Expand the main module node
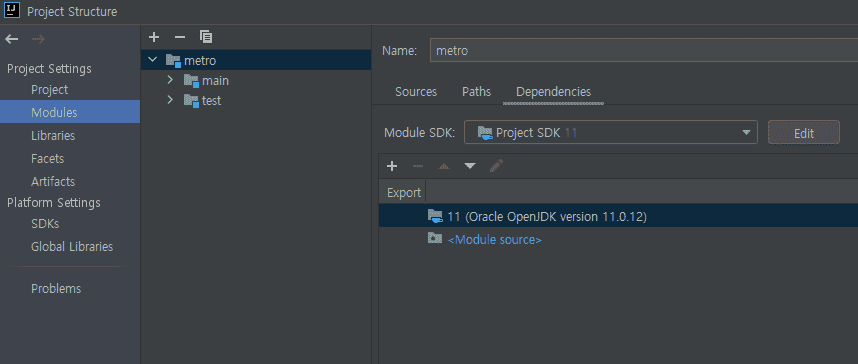Screen dimensions: 858x364 point(170,80)
